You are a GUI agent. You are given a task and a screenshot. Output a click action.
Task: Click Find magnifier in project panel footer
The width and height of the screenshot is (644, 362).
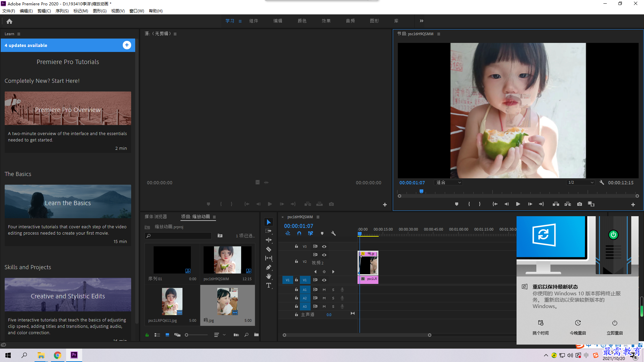pos(247,335)
